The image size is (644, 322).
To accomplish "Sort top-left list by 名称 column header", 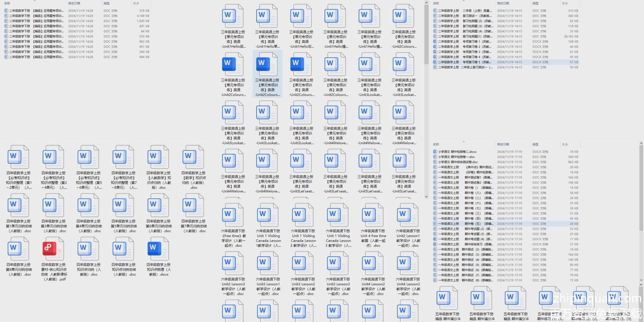I will [x=7, y=4].
